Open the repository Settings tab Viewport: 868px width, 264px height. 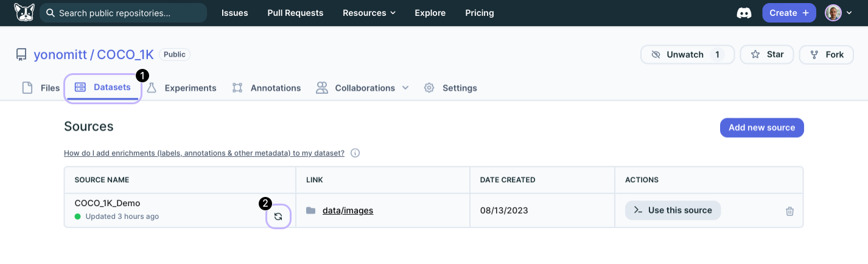point(450,88)
